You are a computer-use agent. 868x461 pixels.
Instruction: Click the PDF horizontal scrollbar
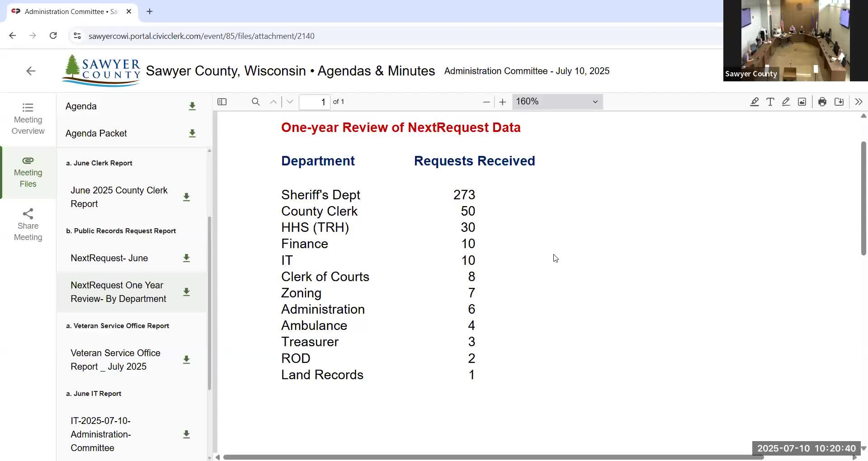click(x=493, y=457)
